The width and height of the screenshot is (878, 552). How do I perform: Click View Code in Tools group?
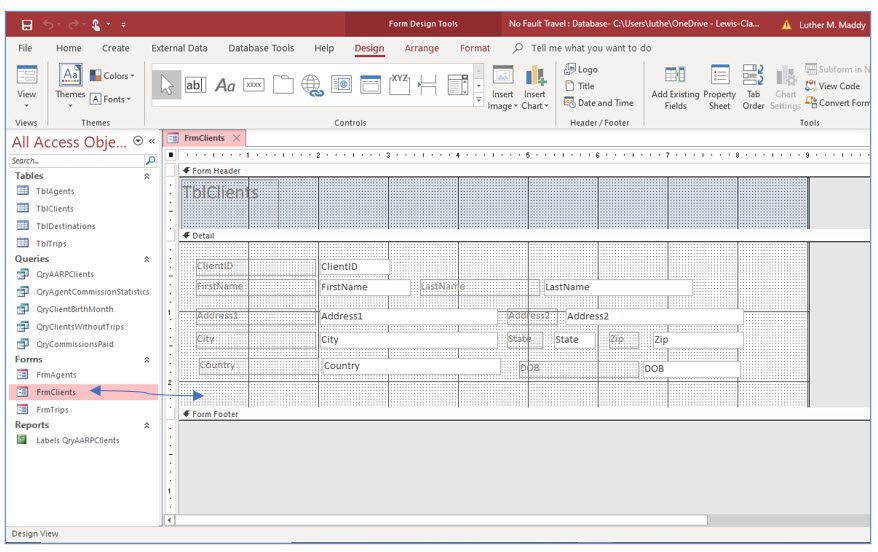point(833,86)
